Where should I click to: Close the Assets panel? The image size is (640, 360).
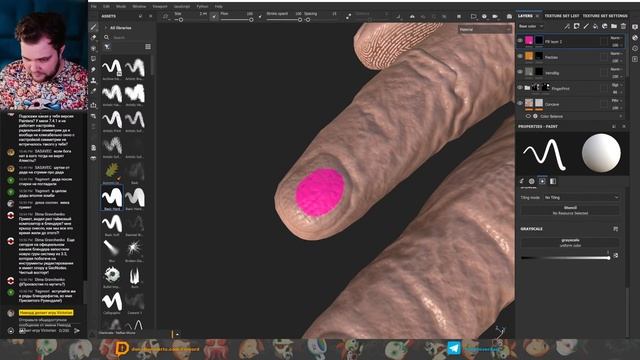[150, 16]
